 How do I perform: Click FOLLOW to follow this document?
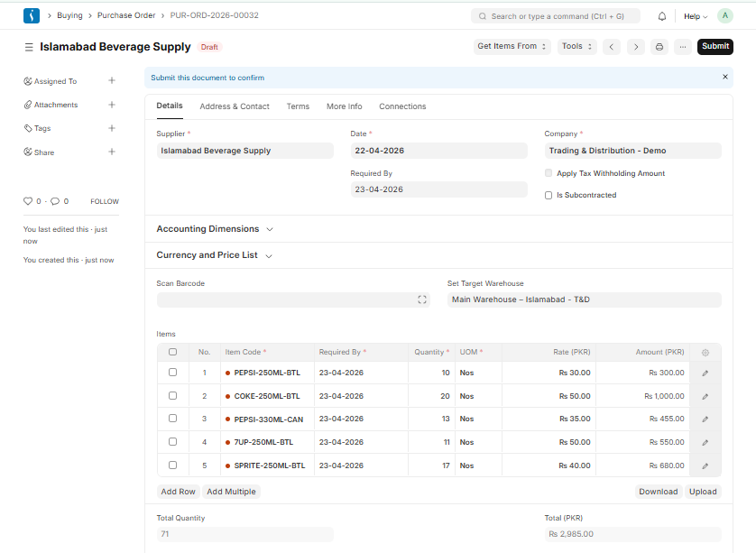click(x=104, y=201)
